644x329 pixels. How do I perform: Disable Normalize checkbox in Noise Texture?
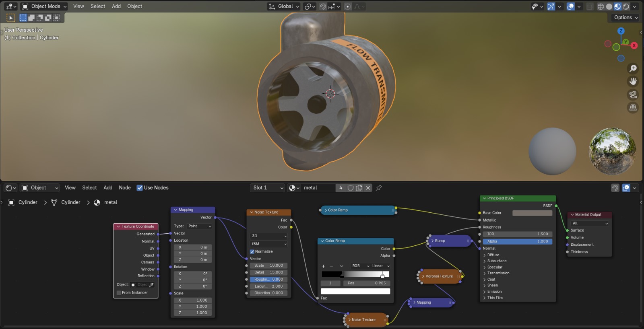(252, 252)
